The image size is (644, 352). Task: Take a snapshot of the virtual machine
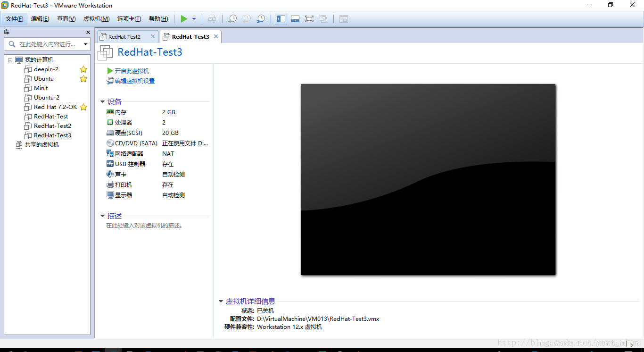click(232, 19)
